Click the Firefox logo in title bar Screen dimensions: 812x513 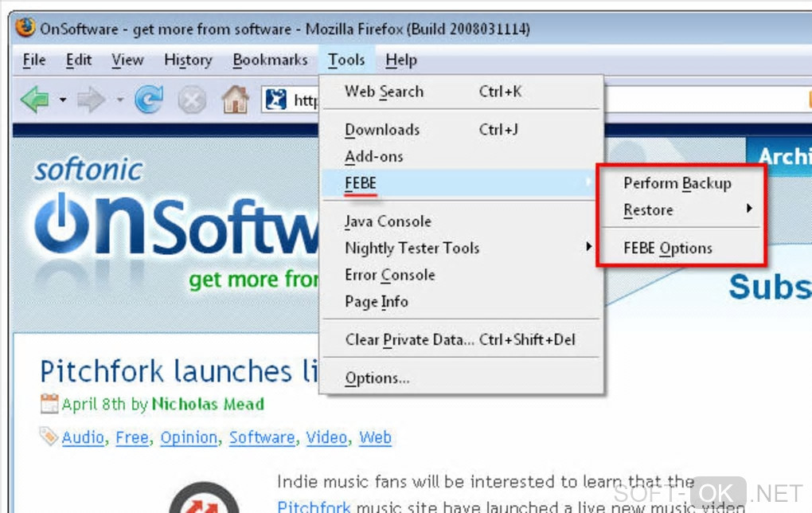(25, 27)
